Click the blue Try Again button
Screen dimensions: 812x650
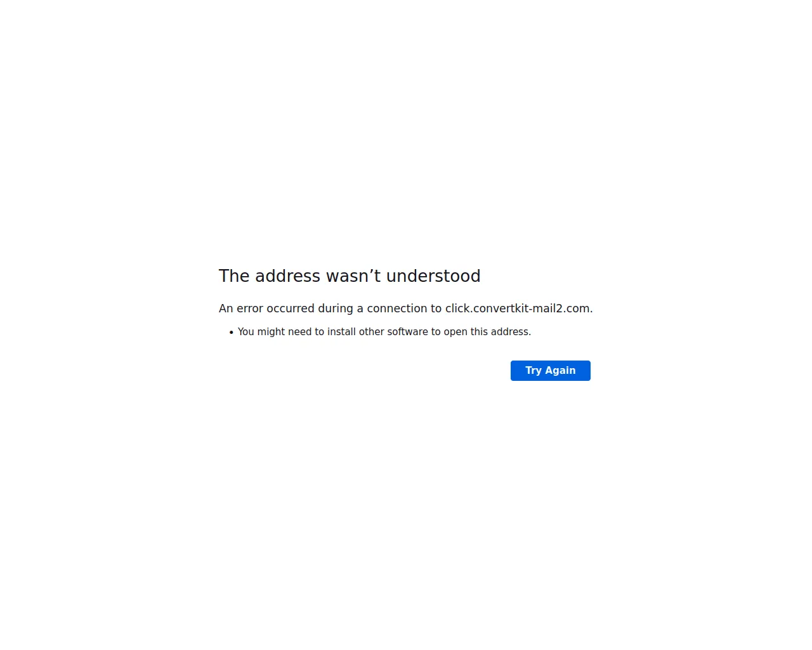click(x=550, y=371)
